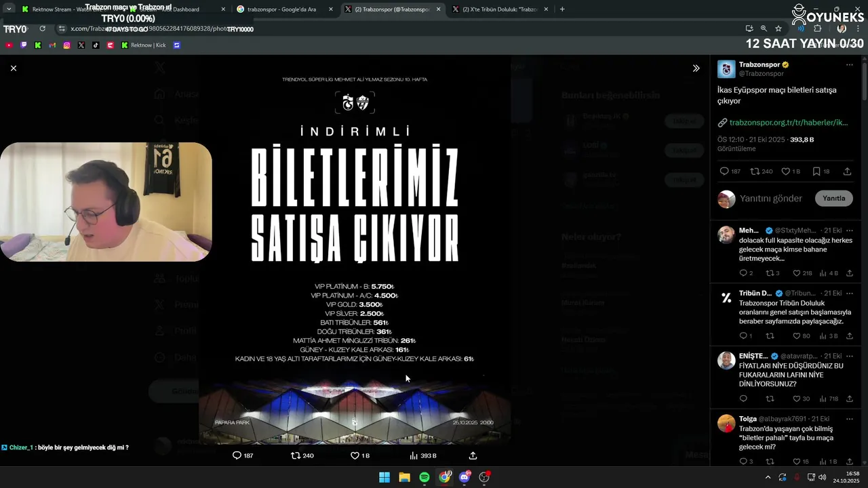
Task: Open the Chrome three-dot menu
Action: (858, 28)
